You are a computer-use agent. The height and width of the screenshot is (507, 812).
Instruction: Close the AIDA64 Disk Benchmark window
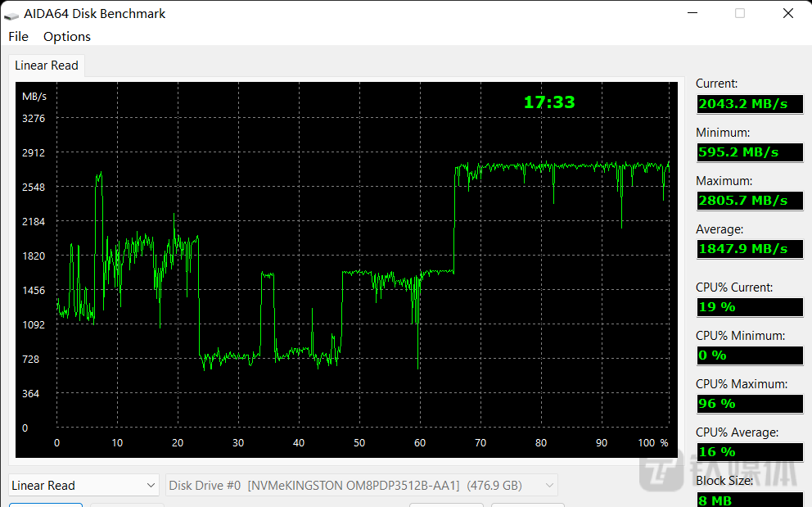pos(788,13)
